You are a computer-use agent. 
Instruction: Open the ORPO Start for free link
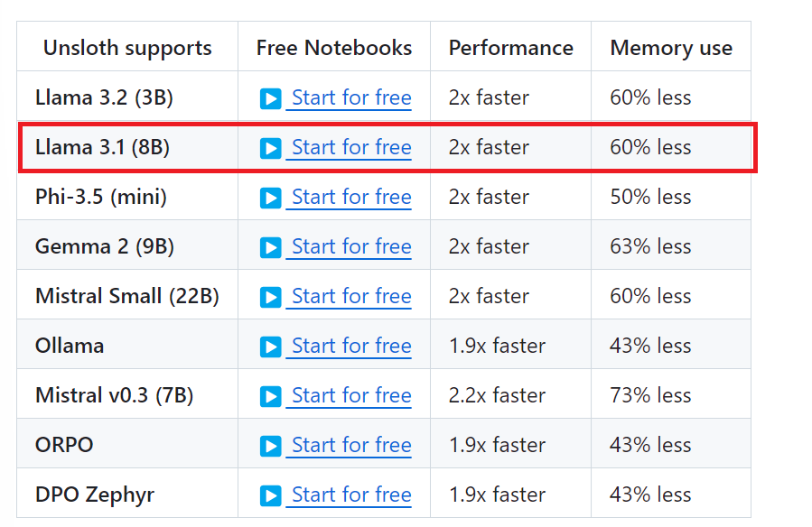pos(350,445)
